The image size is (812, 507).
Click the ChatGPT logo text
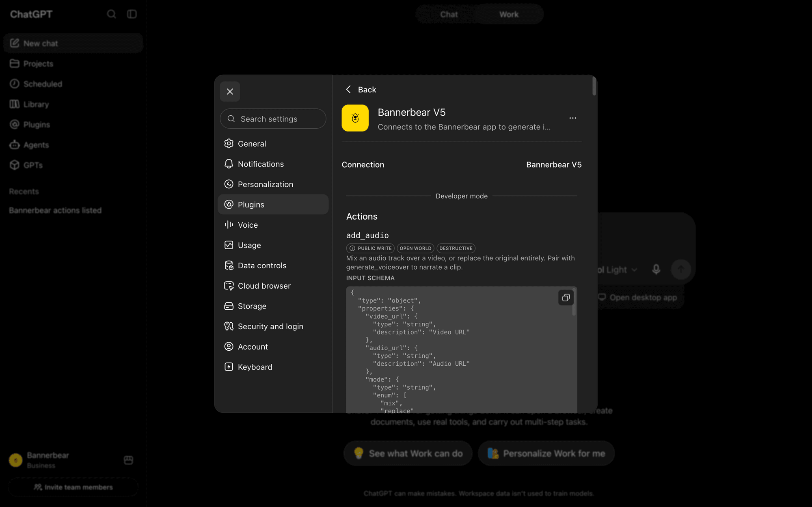point(31,14)
